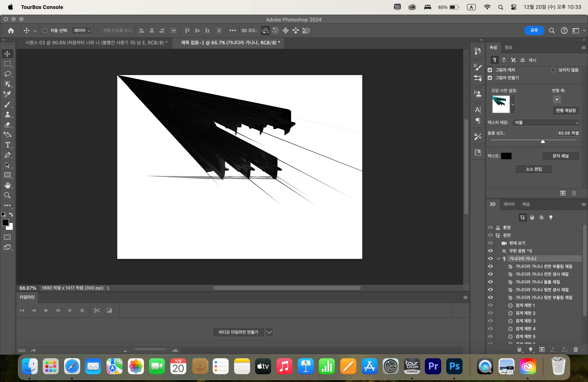The image size is (588, 382).
Task: Switch to the 레이어 panel tab
Action: point(509,204)
